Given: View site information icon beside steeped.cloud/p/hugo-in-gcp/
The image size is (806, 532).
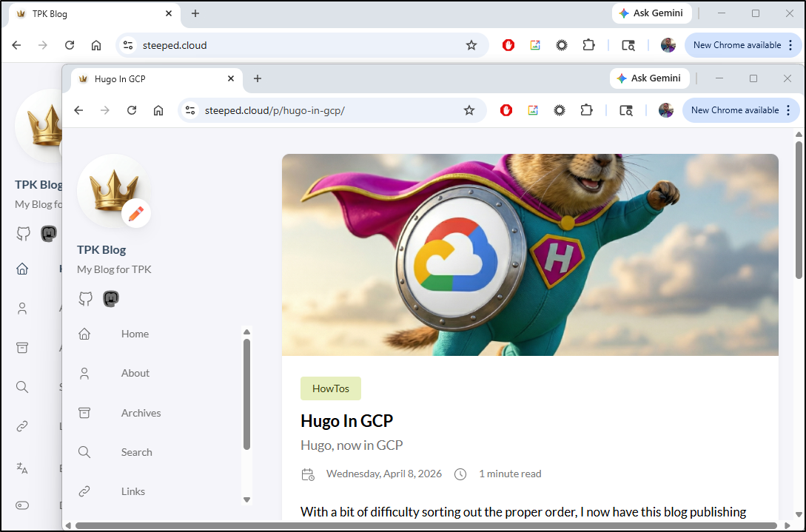Looking at the screenshot, I should [190, 110].
